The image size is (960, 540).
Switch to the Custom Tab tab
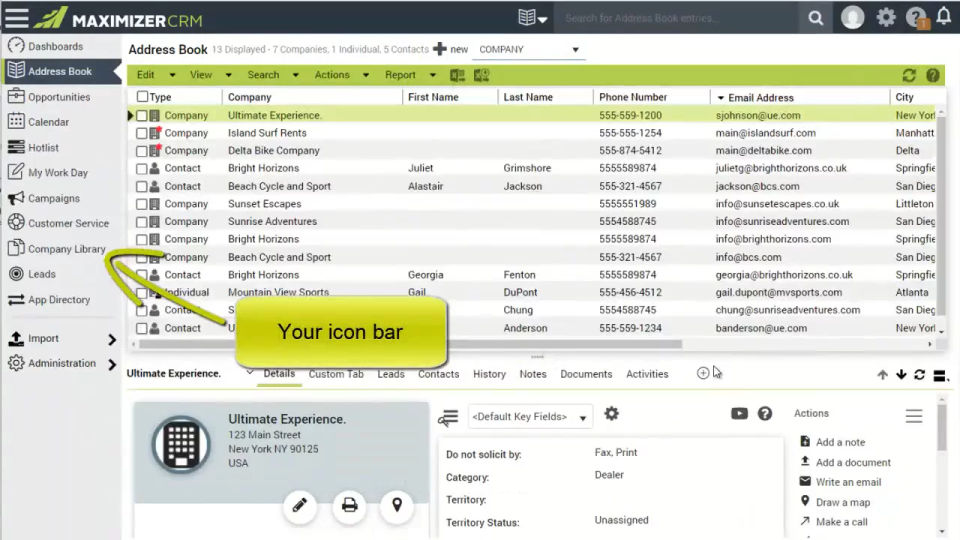coord(336,374)
